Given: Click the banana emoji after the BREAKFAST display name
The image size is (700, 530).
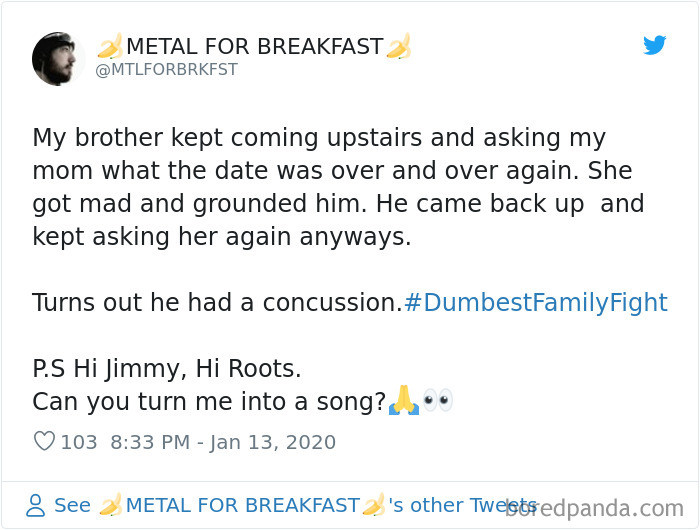Looking at the screenshot, I should pyautogui.click(x=399, y=46).
